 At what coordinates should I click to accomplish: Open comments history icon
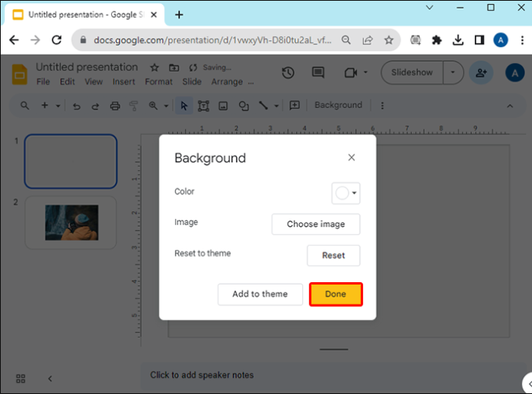[x=318, y=72]
